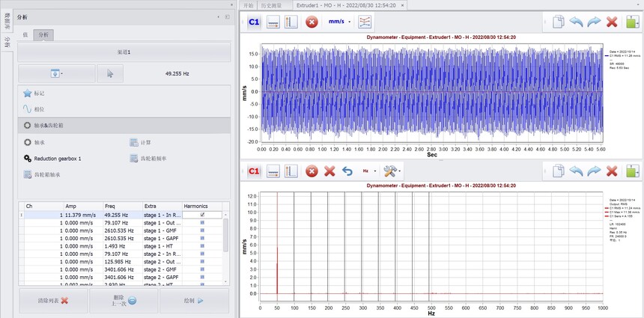Toggle C1 channel in the waveform toolbar
This screenshot has height=318, width=644.
(x=254, y=22)
